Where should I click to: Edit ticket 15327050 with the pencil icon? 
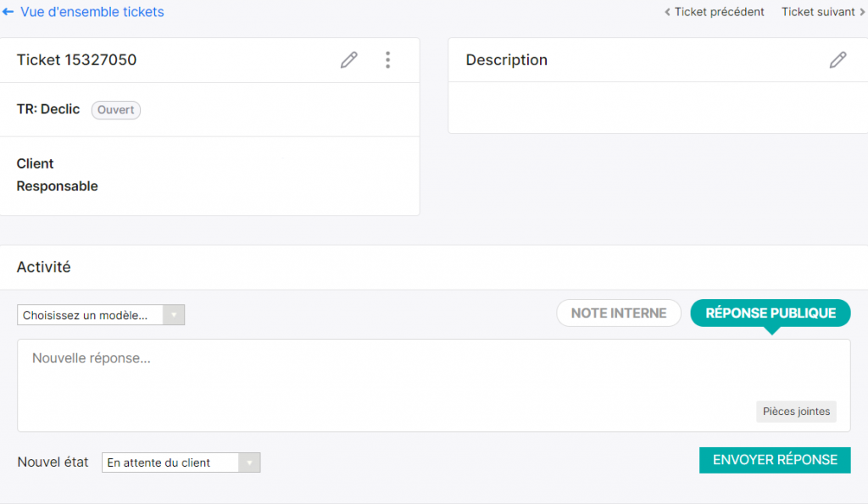tap(348, 60)
